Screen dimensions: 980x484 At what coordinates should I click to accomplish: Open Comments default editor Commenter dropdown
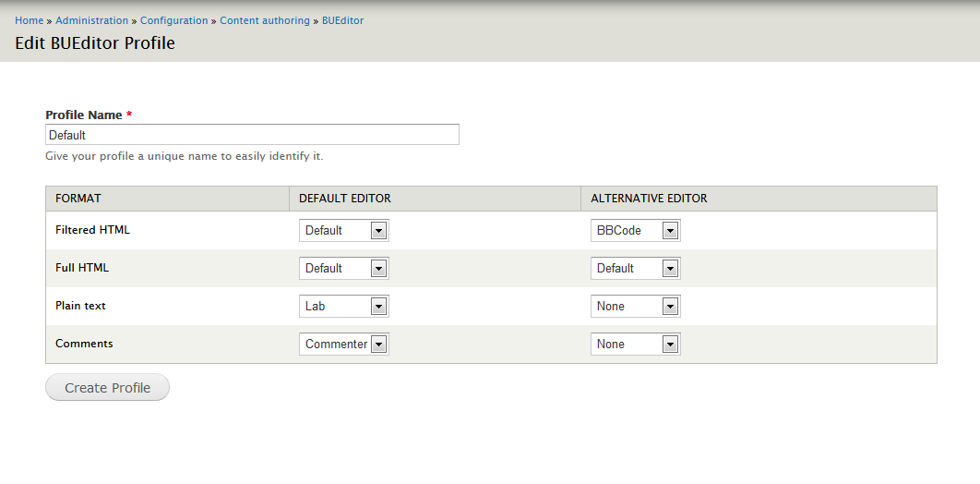click(344, 344)
